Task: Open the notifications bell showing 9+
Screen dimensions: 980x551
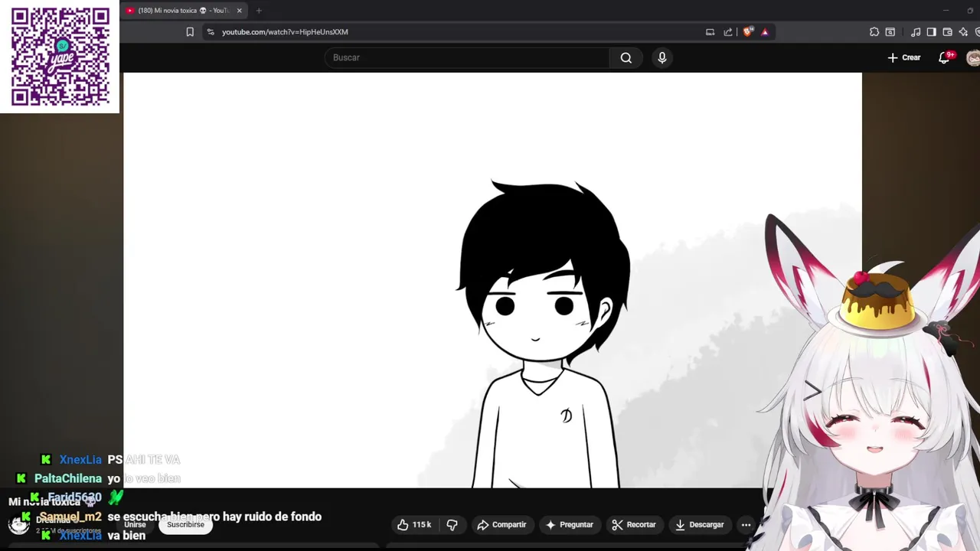Action: [945, 57]
